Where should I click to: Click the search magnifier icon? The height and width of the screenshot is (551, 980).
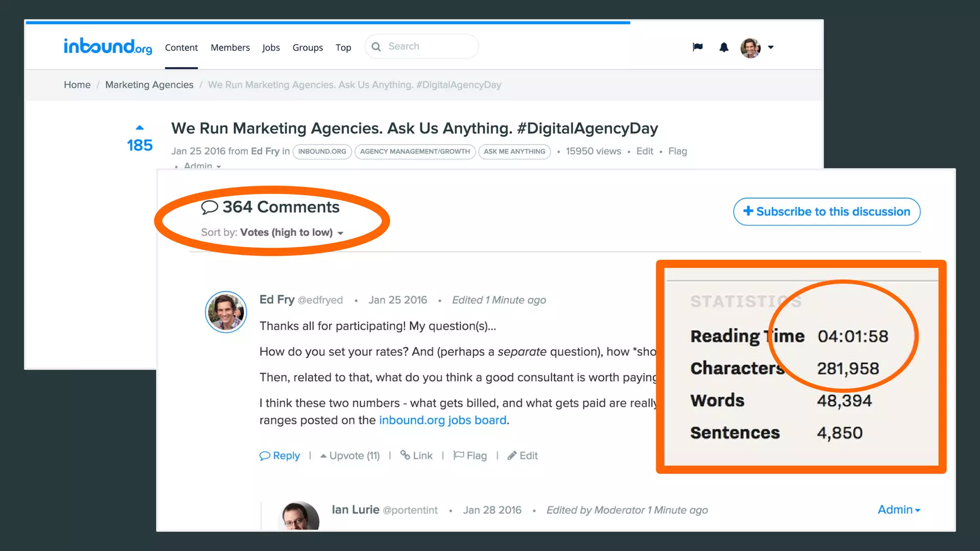coord(377,47)
